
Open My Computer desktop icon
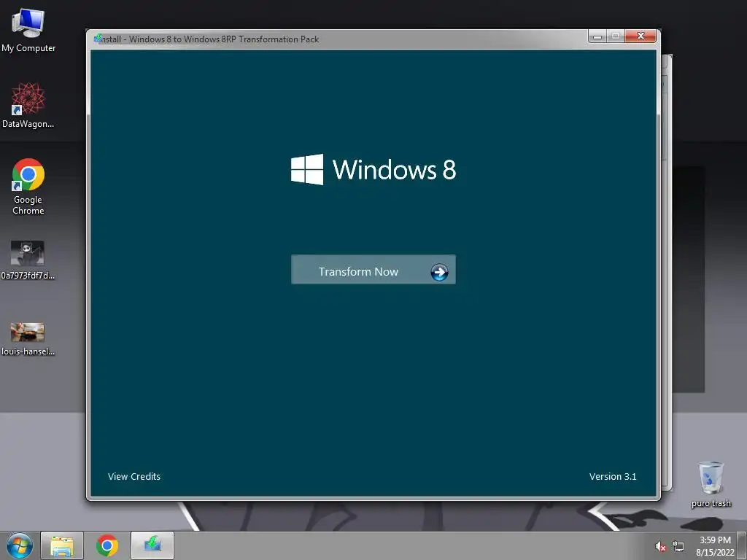point(28,31)
